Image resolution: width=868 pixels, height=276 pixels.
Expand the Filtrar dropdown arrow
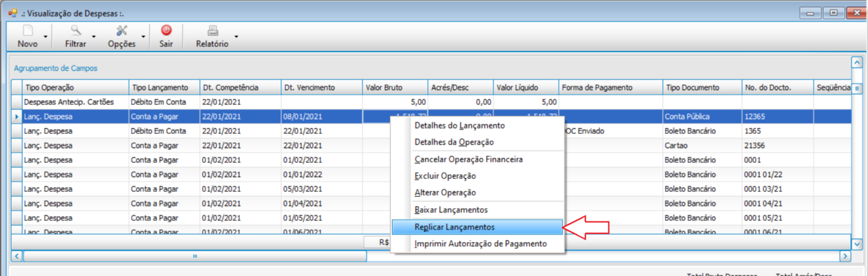(94, 36)
